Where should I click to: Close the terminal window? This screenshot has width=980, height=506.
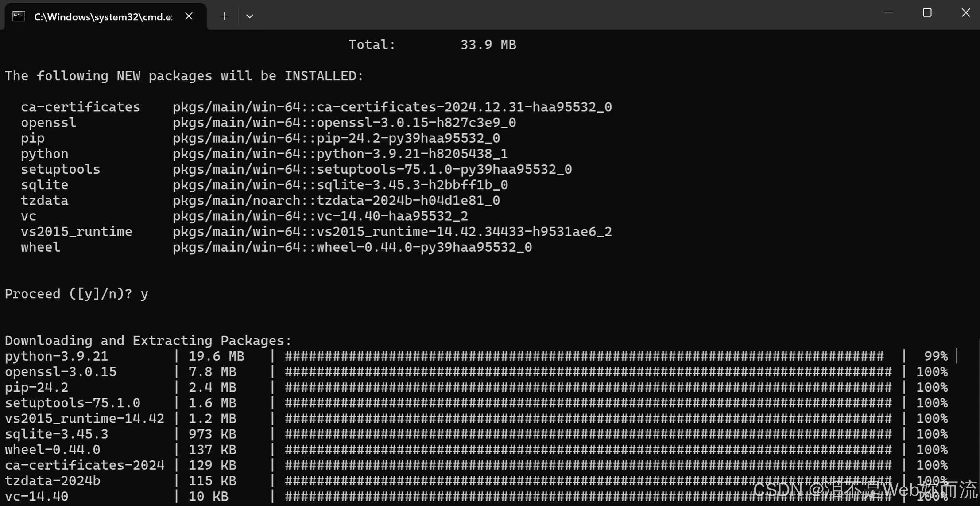[x=966, y=13]
